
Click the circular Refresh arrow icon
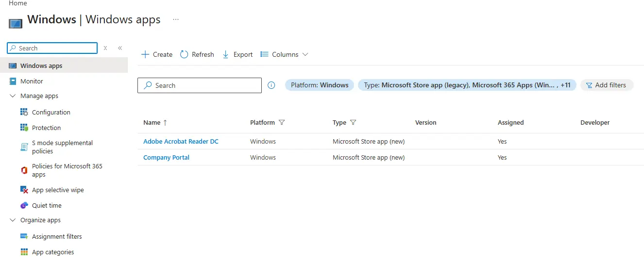(x=184, y=54)
